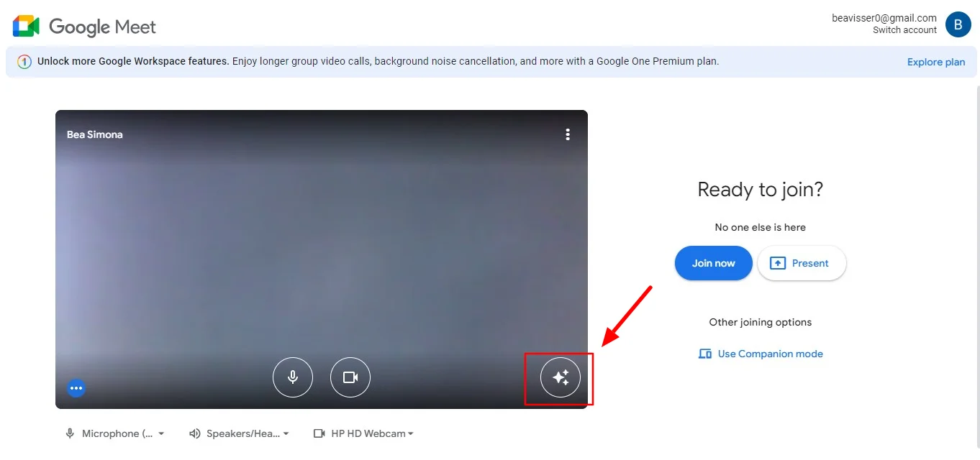Image resolution: width=980 pixels, height=460 pixels.
Task: Click Join now button
Action: click(x=714, y=263)
